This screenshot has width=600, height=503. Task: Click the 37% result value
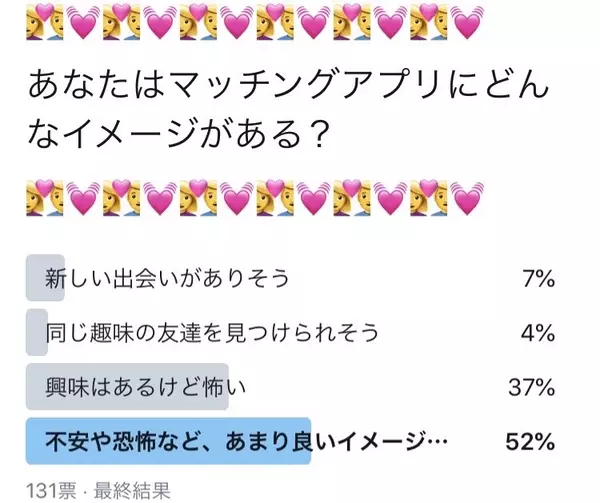pos(531,385)
